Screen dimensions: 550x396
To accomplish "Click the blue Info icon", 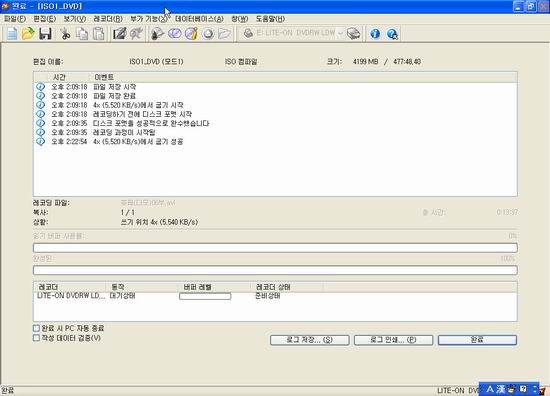I will coord(375,34).
